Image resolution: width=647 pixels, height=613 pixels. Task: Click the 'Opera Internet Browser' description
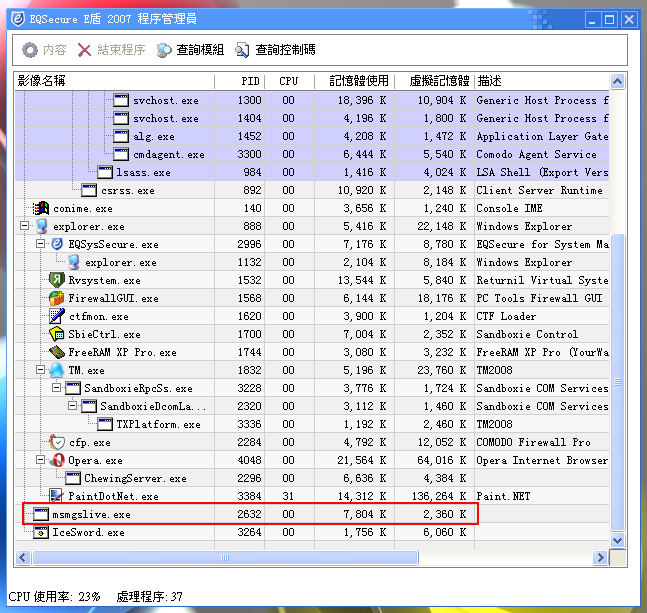click(x=542, y=460)
